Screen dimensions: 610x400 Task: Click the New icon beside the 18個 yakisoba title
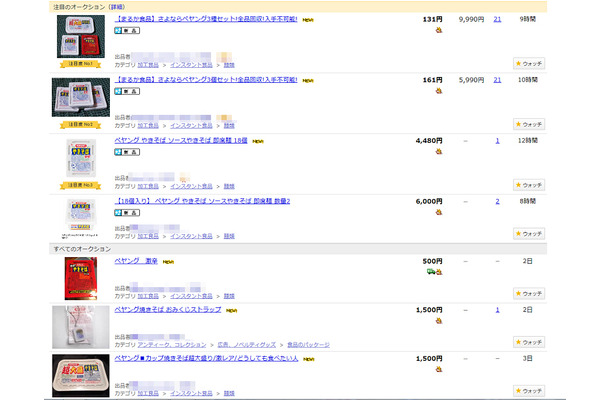258,141
